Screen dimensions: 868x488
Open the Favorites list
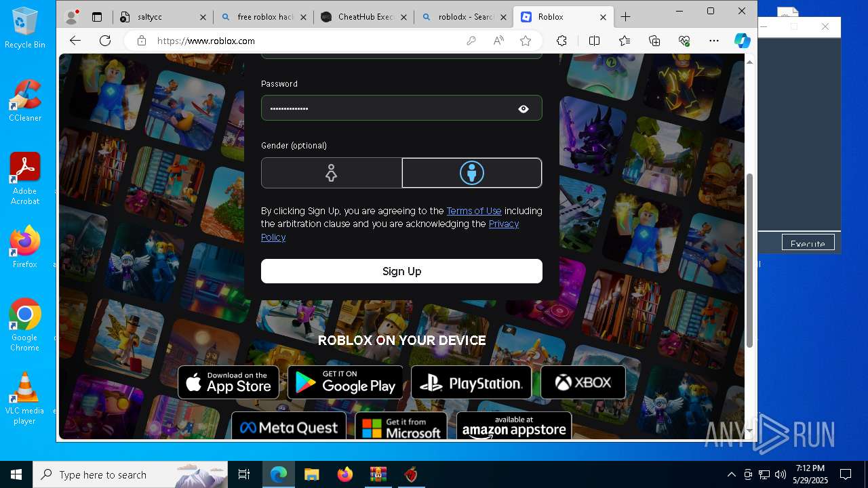(625, 41)
